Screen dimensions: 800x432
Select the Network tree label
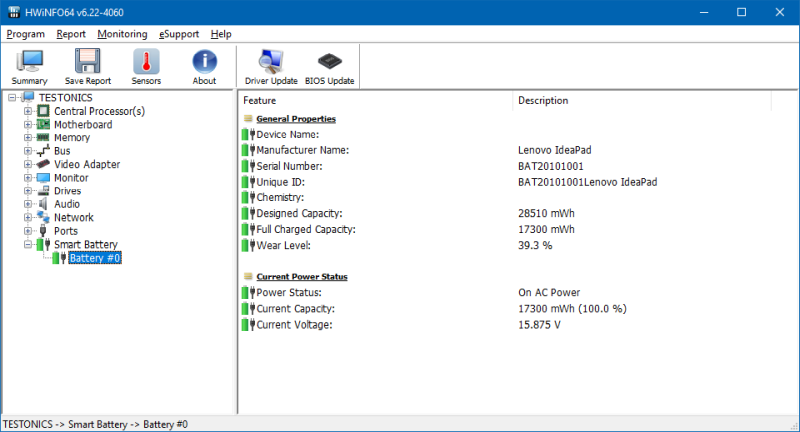click(x=74, y=217)
